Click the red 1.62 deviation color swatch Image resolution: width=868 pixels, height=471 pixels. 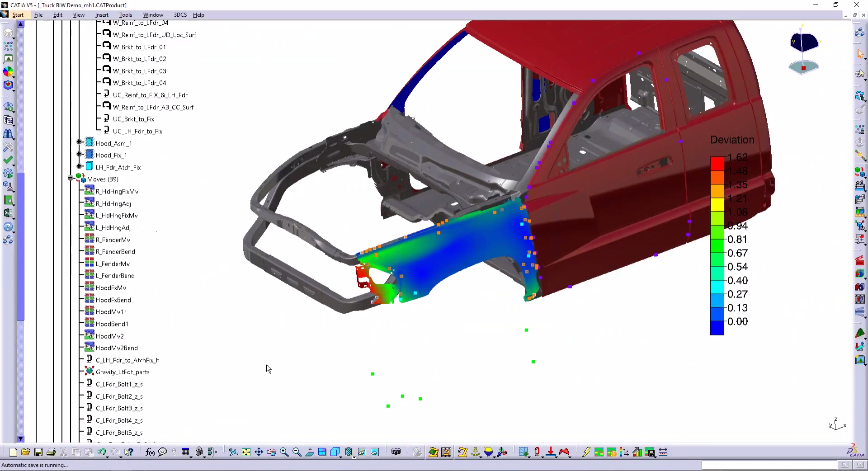717,163
